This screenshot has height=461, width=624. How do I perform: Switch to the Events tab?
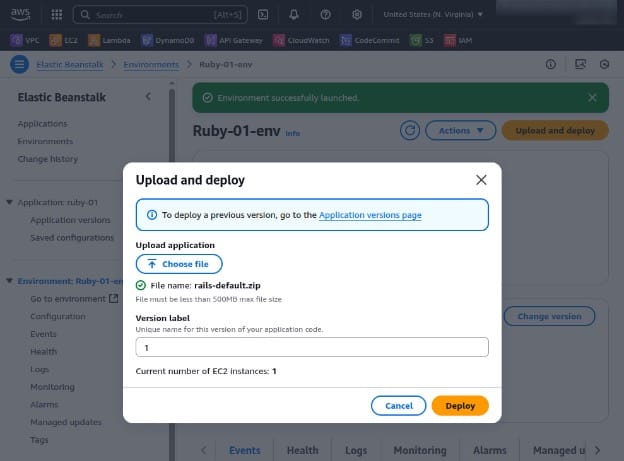244,450
